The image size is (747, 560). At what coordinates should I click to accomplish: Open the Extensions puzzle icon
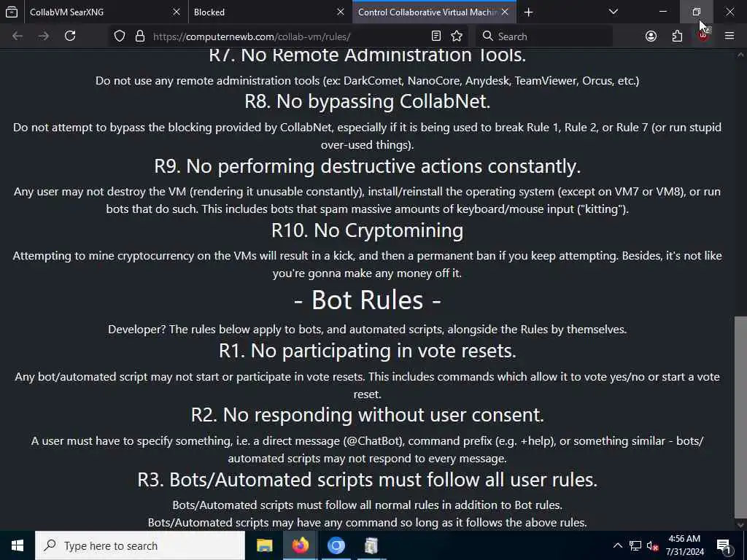pos(678,36)
